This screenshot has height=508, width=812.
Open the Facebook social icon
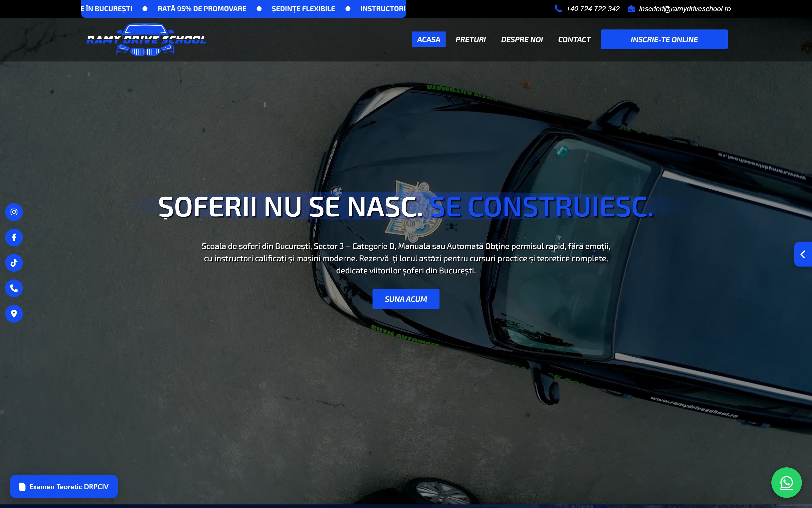(x=14, y=237)
